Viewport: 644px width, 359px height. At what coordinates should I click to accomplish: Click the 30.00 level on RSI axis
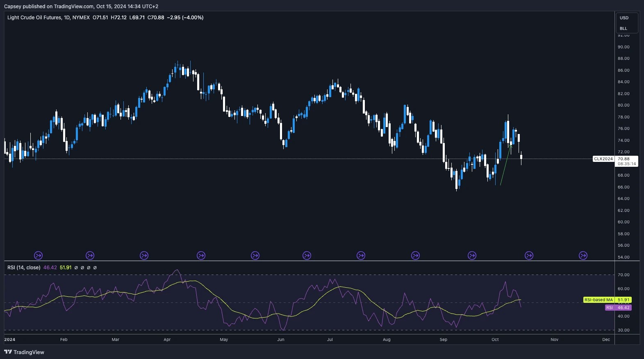tap(624, 330)
